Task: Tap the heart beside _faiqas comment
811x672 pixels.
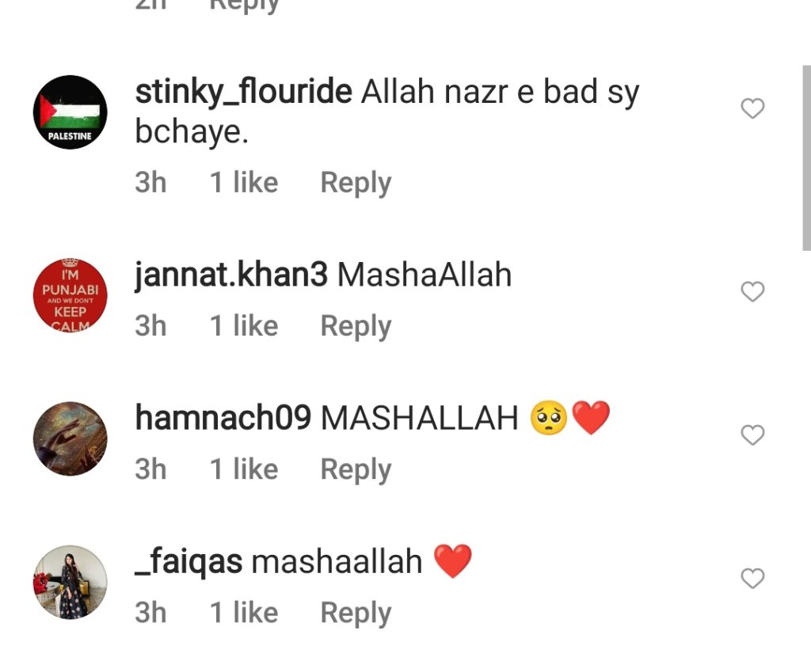Action: point(752,578)
